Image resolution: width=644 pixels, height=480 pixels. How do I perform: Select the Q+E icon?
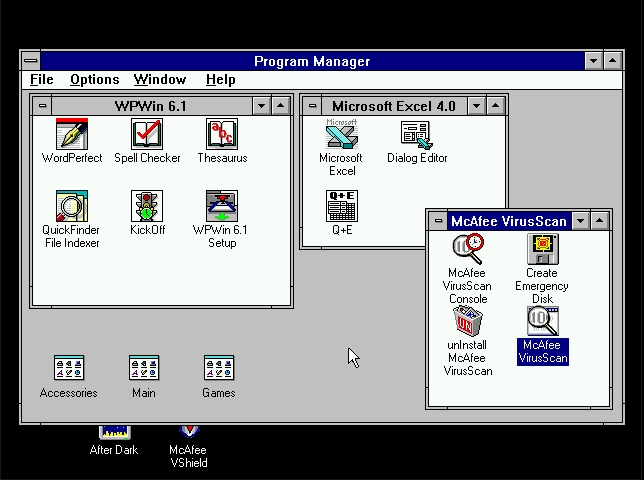point(342,206)
